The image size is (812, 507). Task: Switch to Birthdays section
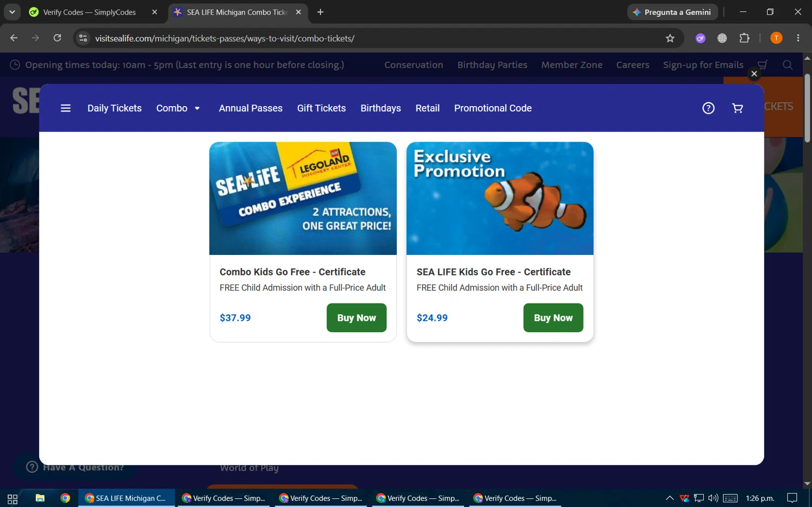[x=381, y=108]
